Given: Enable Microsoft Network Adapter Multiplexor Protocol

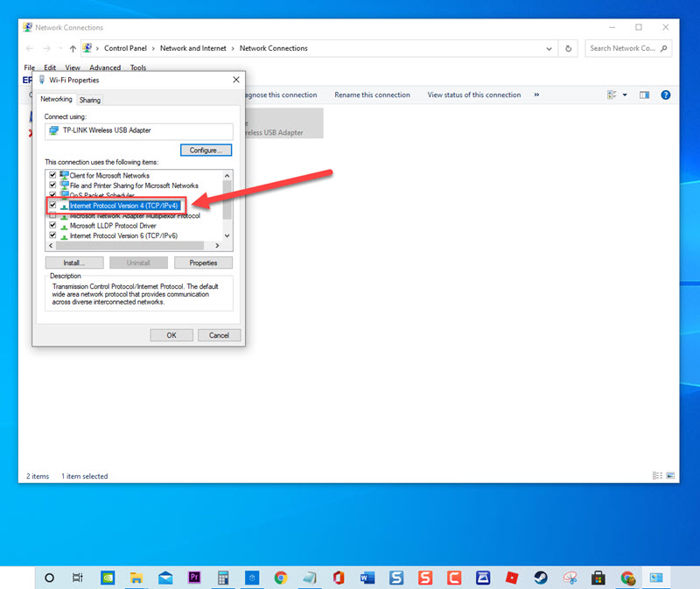Looking at the screenshot, I should (52, 215).
